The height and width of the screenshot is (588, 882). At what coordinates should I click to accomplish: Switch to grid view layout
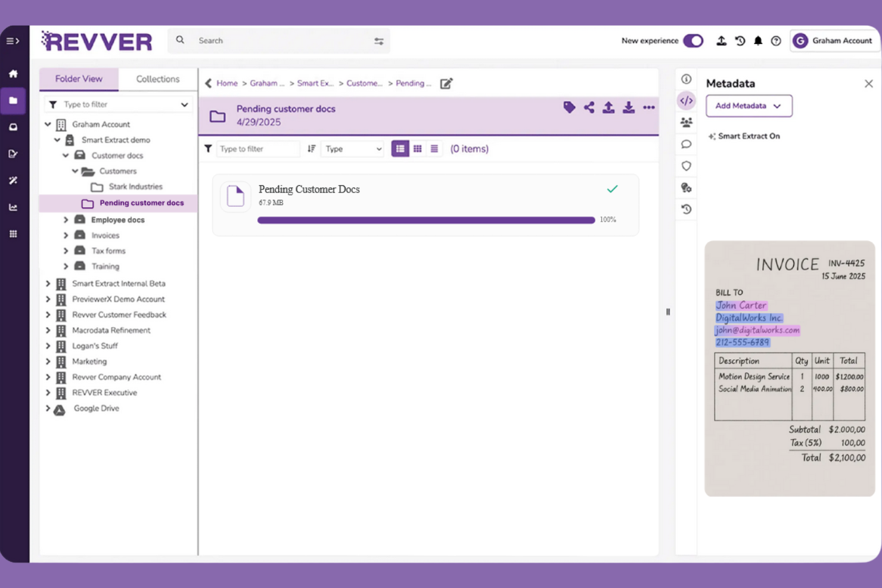[x=418, y=149]
